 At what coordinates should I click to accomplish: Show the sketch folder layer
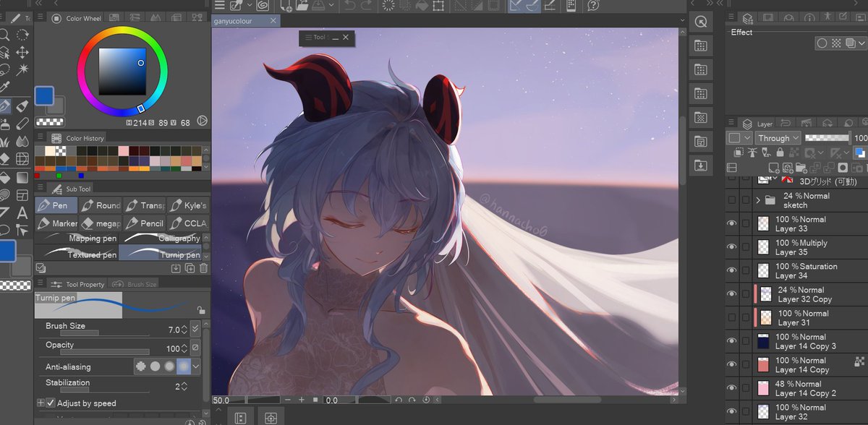point(731,200)
